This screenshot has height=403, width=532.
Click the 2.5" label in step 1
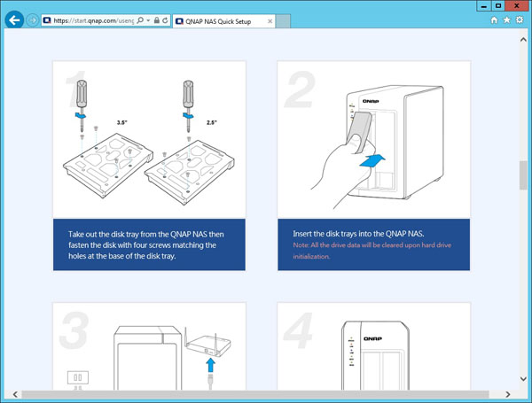[x=212, y=122]
